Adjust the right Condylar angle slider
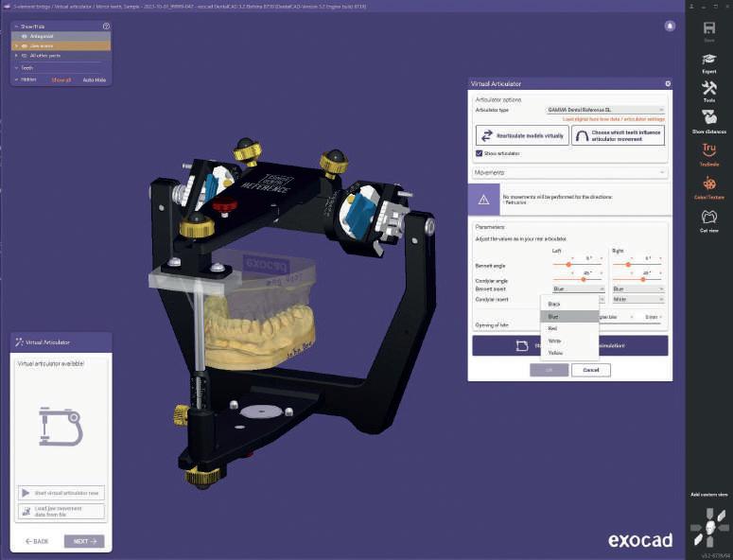The width and height of the screenshot is (733, 560). coord(643,279)
